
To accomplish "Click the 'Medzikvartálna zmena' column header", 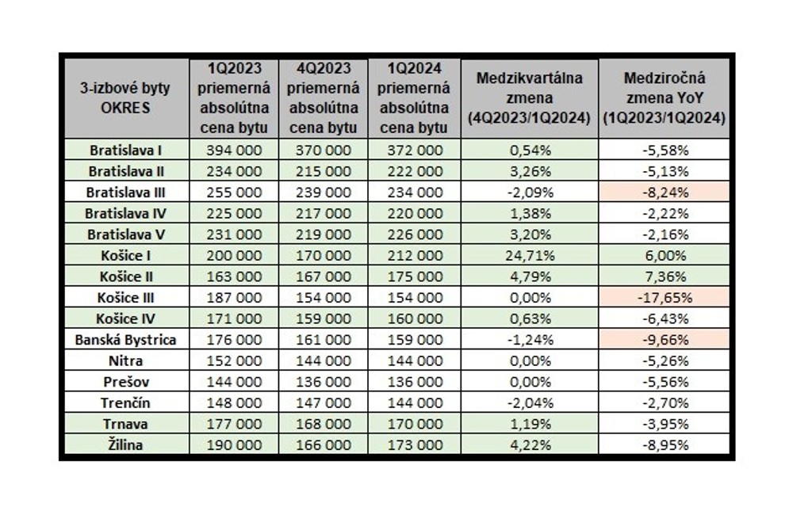I will [529, 98].
